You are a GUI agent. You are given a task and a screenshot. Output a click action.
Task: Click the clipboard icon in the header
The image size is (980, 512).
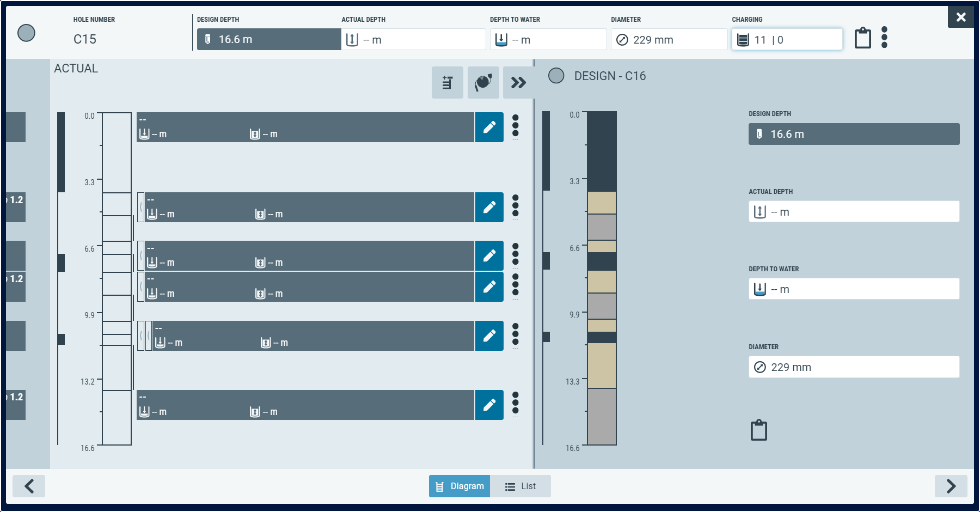pyautogui.click(x=862, y=38)
